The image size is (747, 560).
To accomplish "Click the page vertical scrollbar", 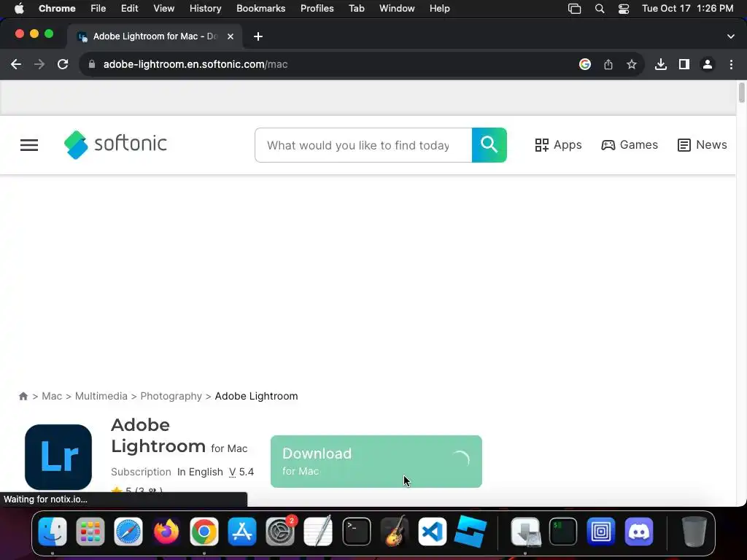I will (x=741, y=93).
